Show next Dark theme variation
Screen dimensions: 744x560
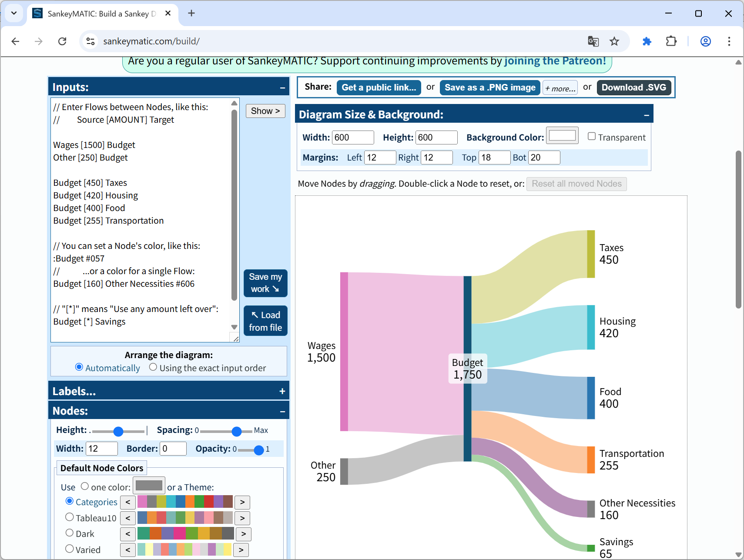(244, 534)
